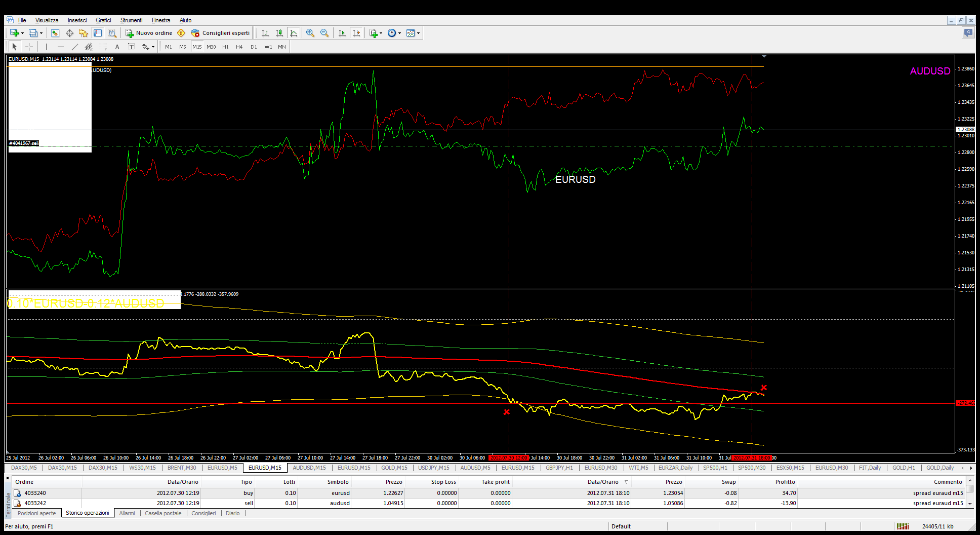
Task: Select the vertical line drawing tool
Action: [x=46, y=47]
